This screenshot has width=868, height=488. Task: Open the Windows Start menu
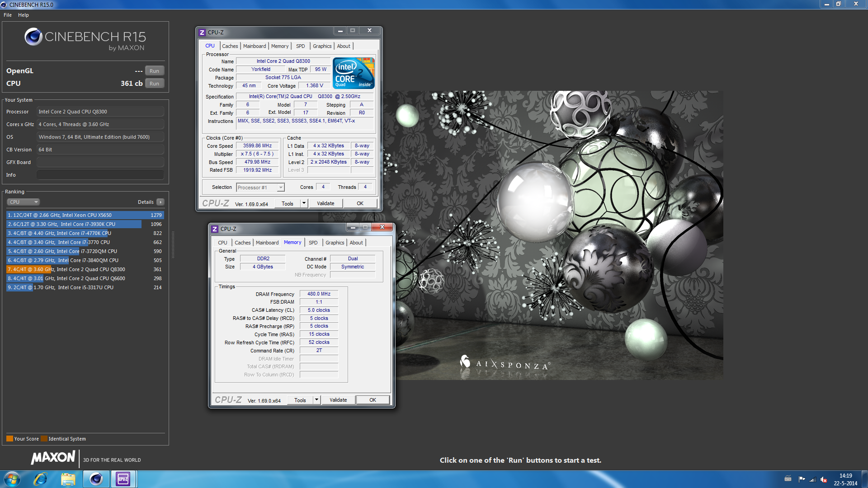coord(12,479)
